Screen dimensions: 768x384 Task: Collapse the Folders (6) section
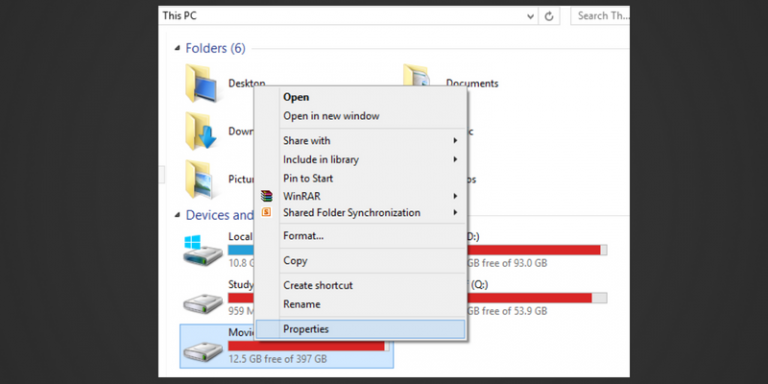point(177,48)
